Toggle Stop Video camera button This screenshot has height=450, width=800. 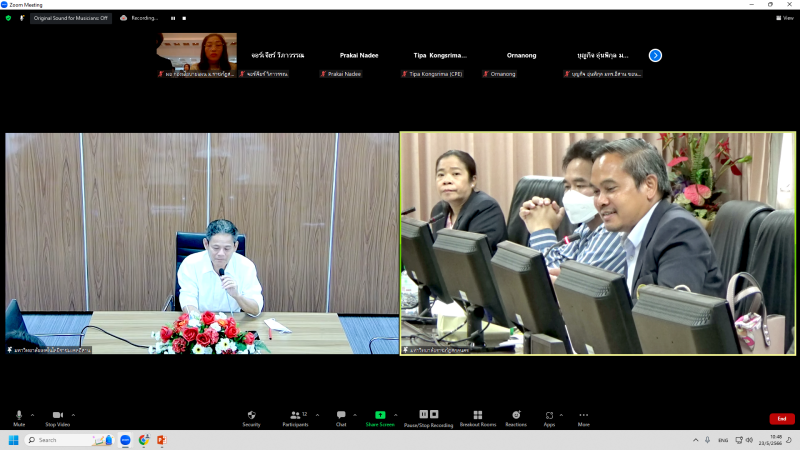click(57, 417)
